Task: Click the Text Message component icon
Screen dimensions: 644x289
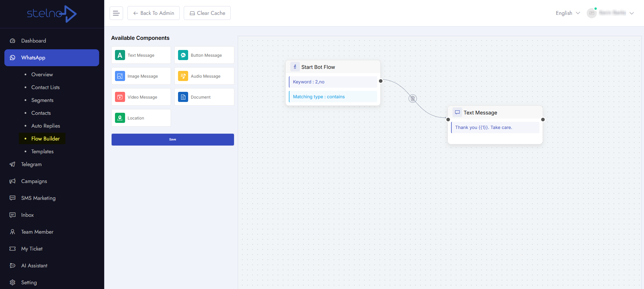Action: [120, 55]
